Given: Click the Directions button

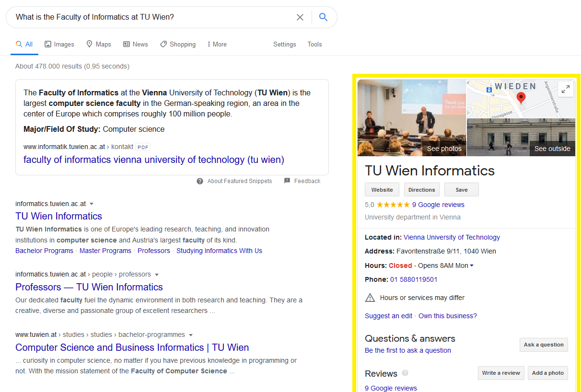Looking at the screenshot, I should pos(422,190).
